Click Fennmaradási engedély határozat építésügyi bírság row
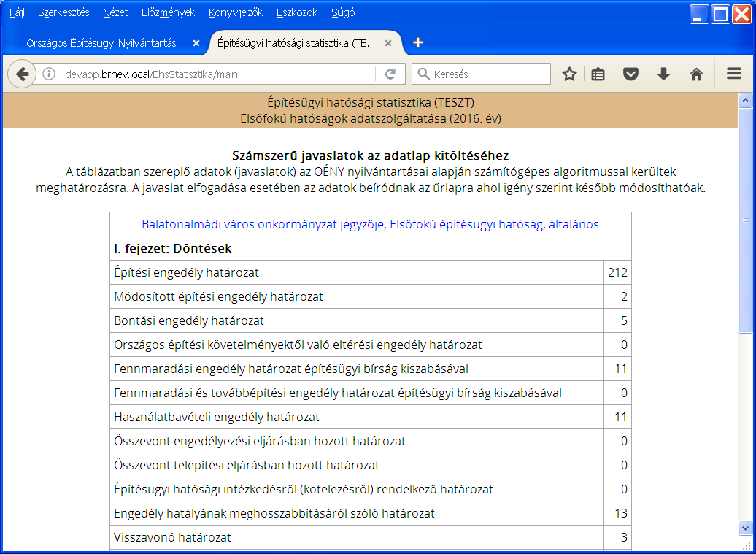 point(370,369)
